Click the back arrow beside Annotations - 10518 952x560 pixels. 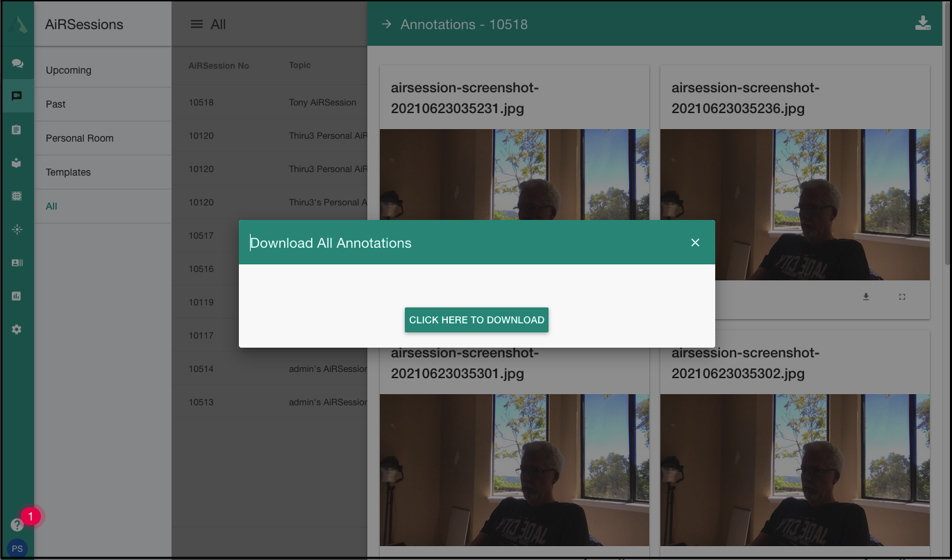386,24
